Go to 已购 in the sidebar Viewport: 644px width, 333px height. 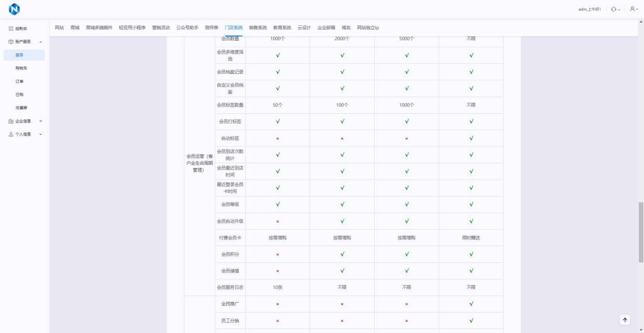(19, 94)
